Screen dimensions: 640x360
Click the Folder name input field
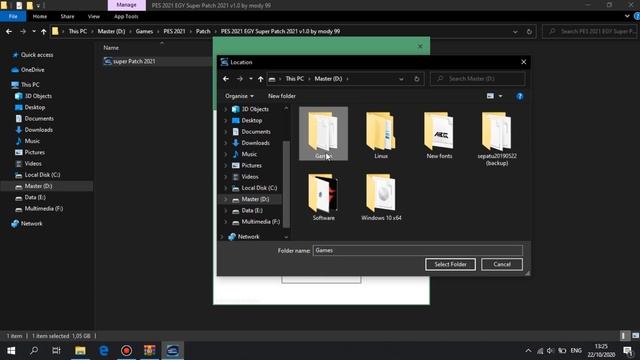click(x=418, y=250)
